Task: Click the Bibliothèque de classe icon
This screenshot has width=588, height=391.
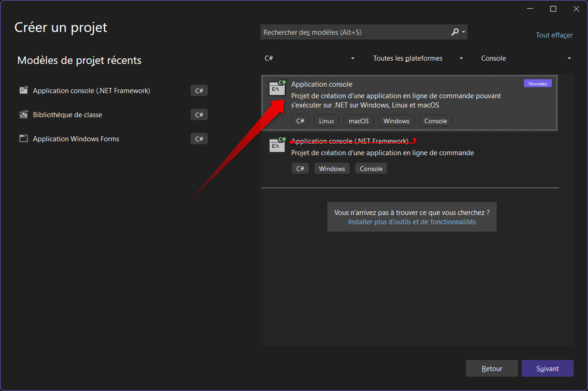Action: (24, 115)
